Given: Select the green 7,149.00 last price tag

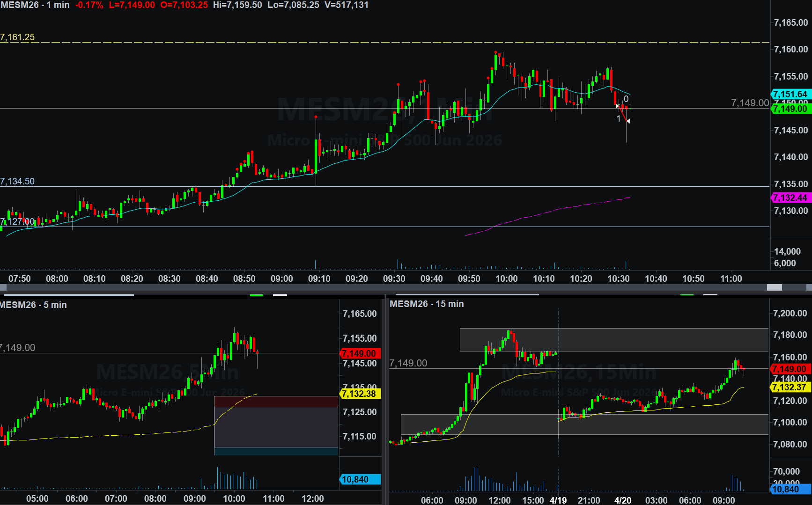Looking at the screenshot, I should point(790,109).
